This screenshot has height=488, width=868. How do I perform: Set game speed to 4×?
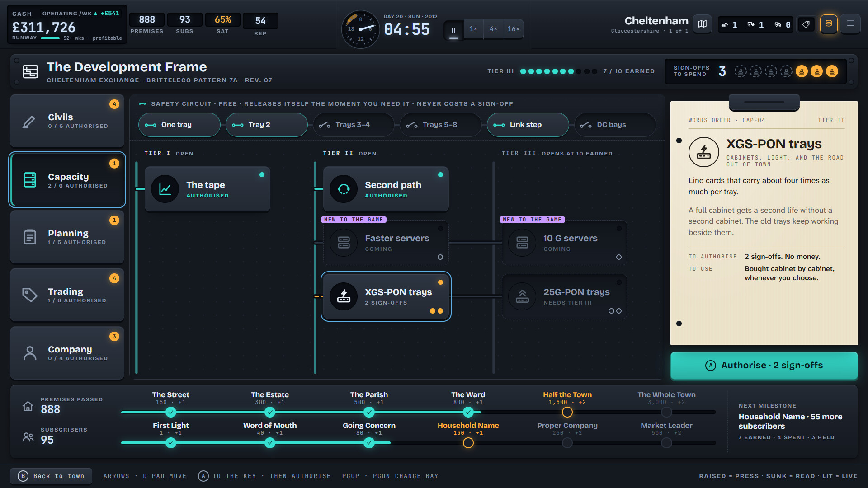493,29
